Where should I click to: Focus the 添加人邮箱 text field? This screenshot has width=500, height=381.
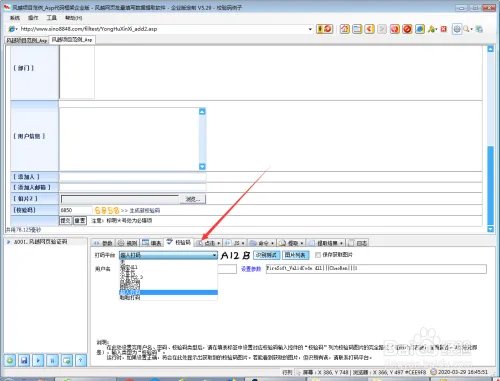click(133, 187)
